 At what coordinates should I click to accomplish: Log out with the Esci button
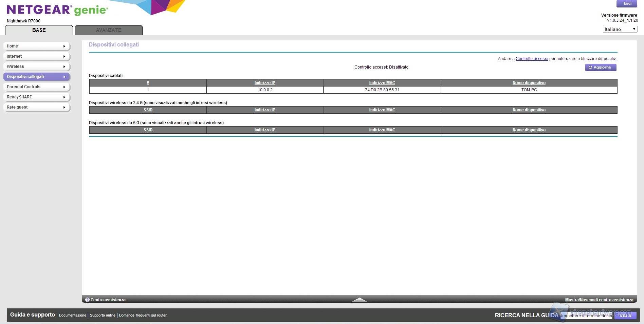click(x=627, y=4)
